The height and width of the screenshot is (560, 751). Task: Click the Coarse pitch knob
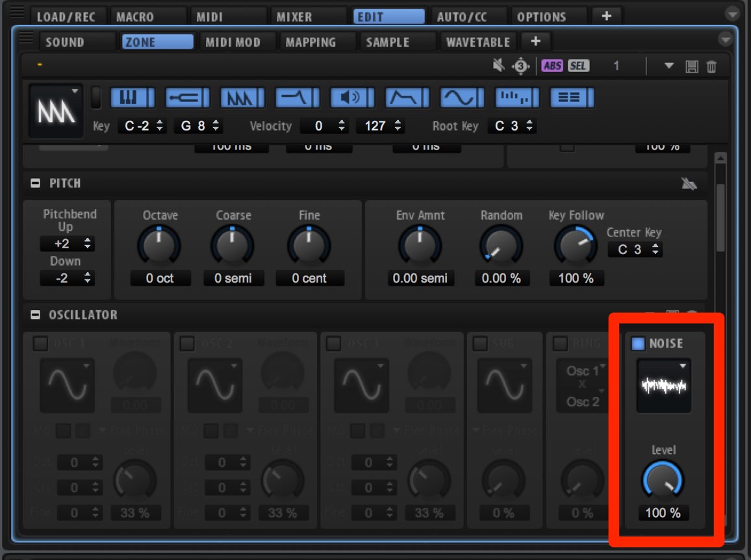pyautogui.click(x=233, y=246)
